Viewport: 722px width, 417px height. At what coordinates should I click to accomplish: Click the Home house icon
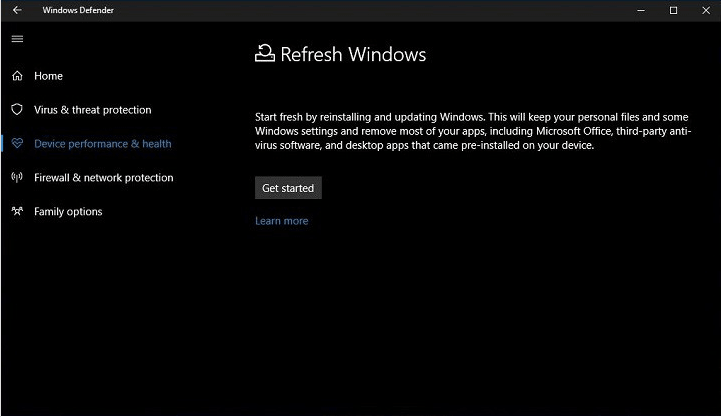(17, 76)
